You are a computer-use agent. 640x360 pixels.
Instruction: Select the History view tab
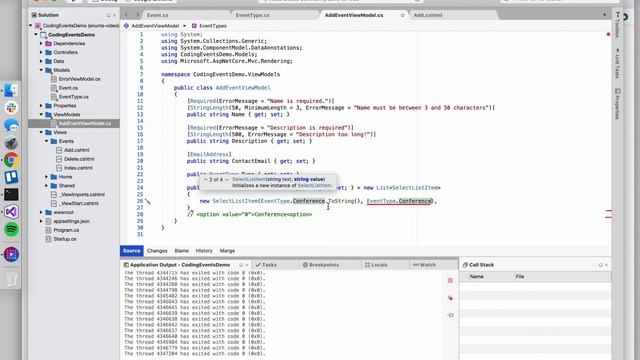pos(204,251)
